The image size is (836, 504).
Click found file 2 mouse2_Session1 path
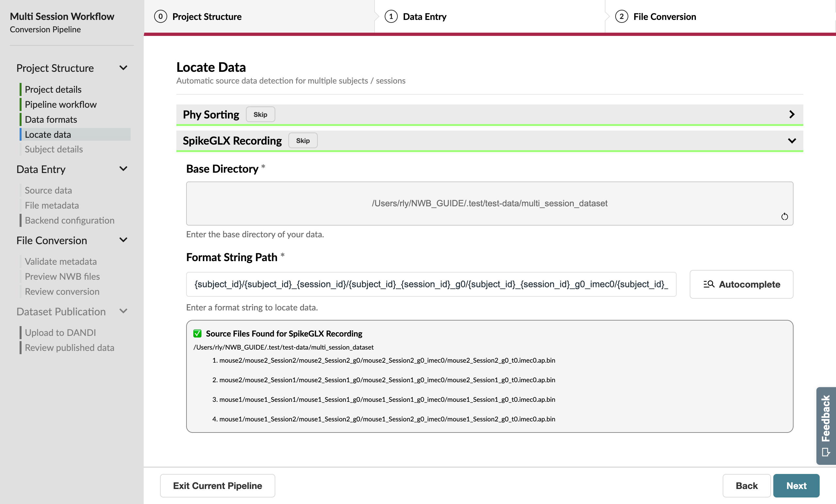[387, 380]
